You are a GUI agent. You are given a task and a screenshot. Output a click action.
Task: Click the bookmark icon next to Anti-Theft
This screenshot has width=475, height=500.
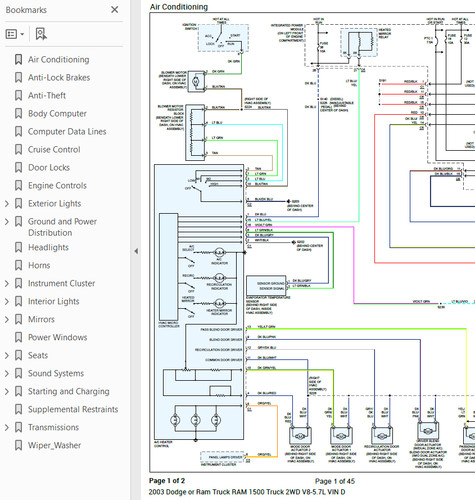[19, 96]
